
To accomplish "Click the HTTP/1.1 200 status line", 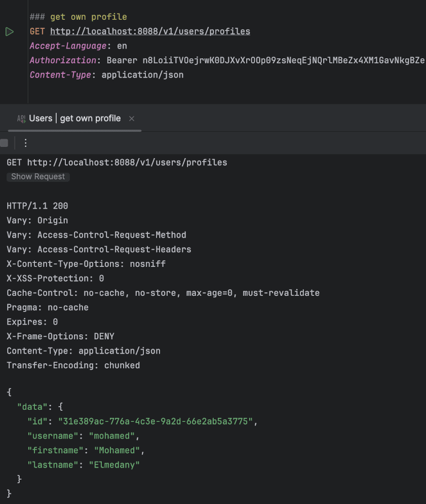I will click(37, 206).
